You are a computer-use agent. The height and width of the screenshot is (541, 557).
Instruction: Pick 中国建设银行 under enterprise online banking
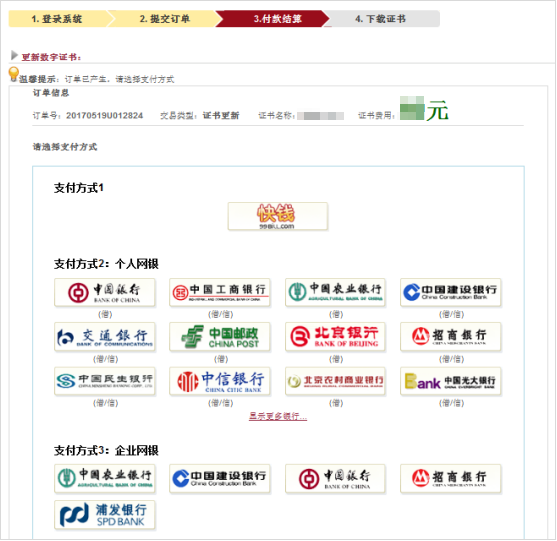click(x=220, y=478)
